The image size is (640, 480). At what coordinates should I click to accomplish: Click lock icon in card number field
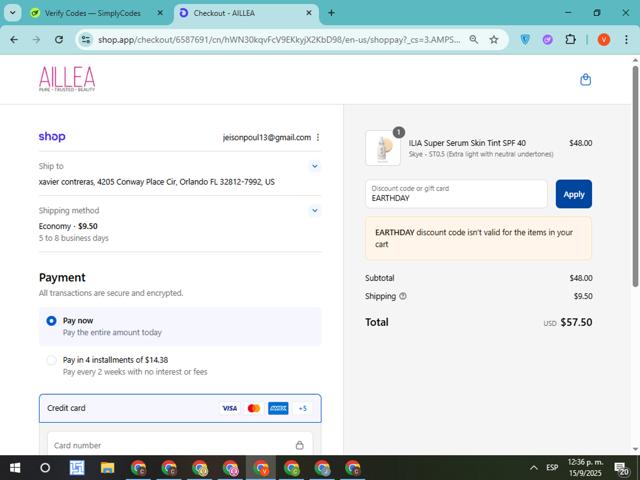click(x=300, y=445)
